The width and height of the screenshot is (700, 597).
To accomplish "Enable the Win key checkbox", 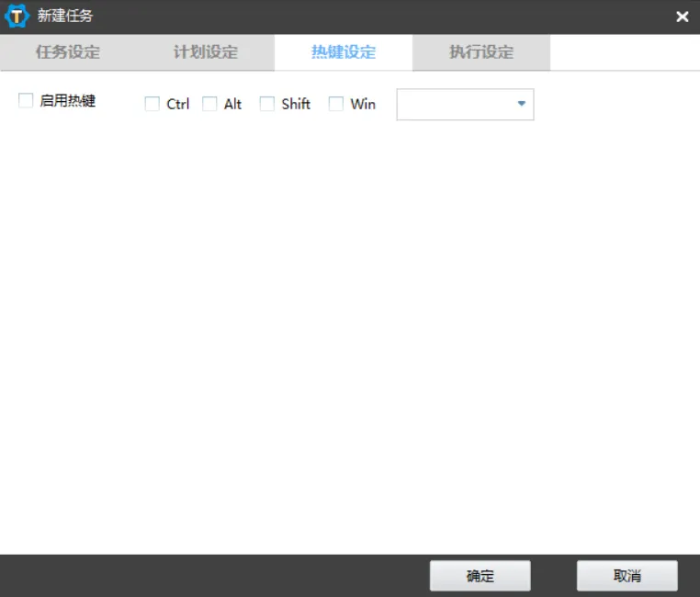I will point(336,104).
